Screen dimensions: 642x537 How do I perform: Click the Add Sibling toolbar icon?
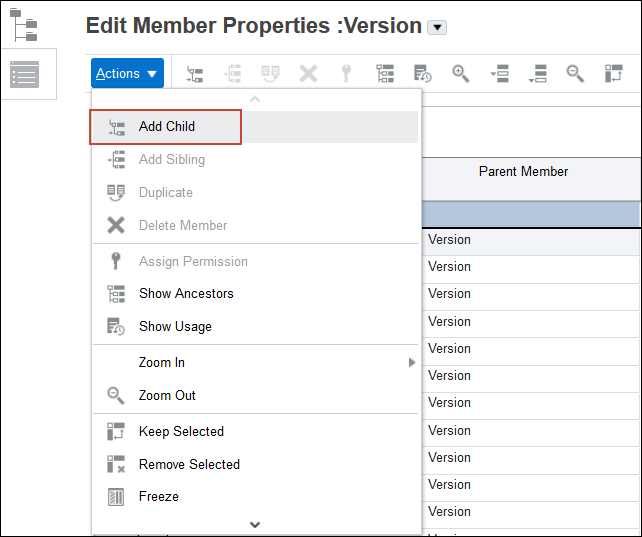[x=233, y=74]
